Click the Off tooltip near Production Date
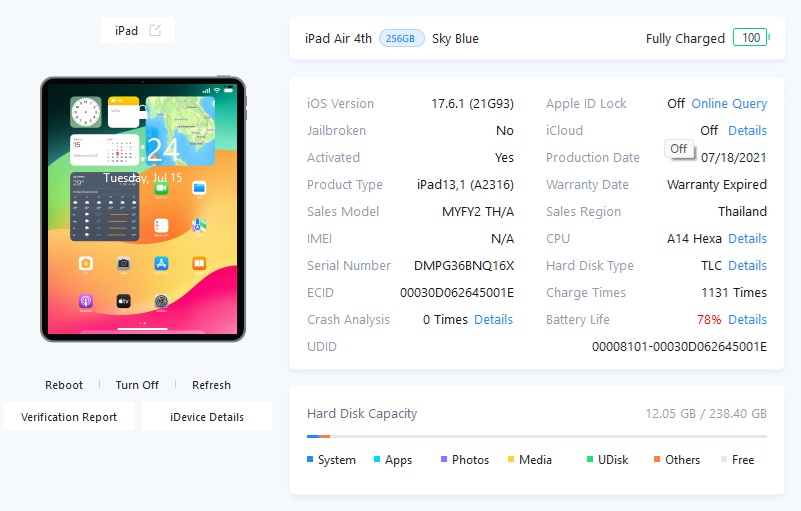The image size is (801, 511). point(679,149)
